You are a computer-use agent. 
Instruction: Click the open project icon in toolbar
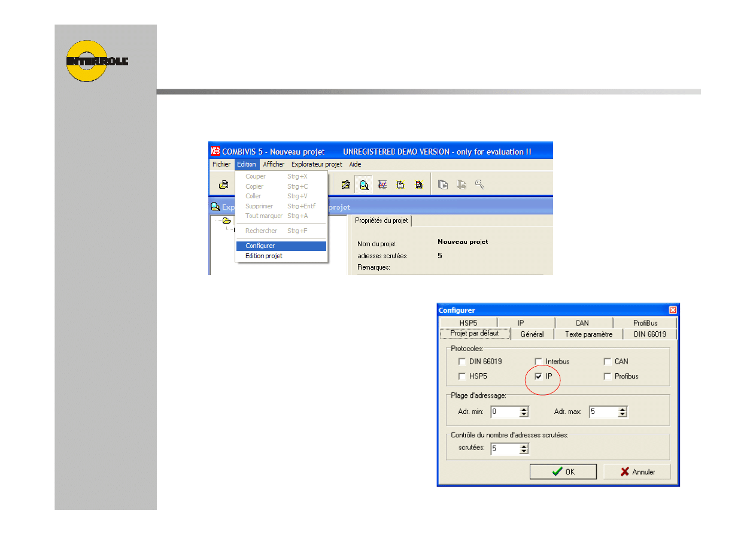[x=223, y=185]
